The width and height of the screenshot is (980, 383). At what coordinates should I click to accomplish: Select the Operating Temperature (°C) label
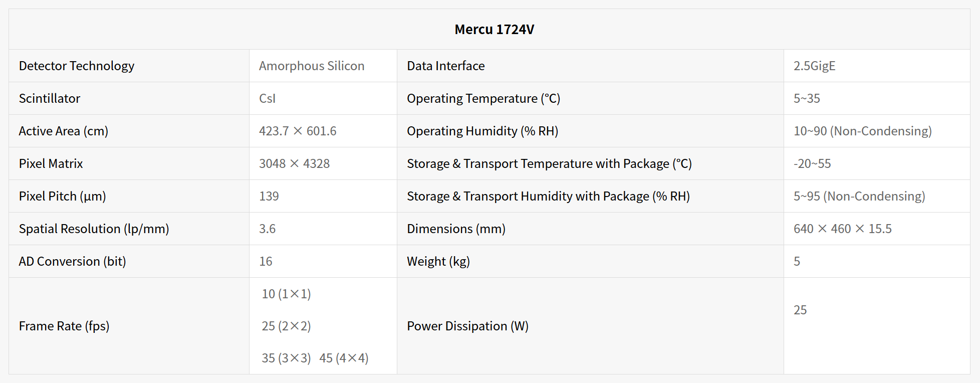(483, 98)
